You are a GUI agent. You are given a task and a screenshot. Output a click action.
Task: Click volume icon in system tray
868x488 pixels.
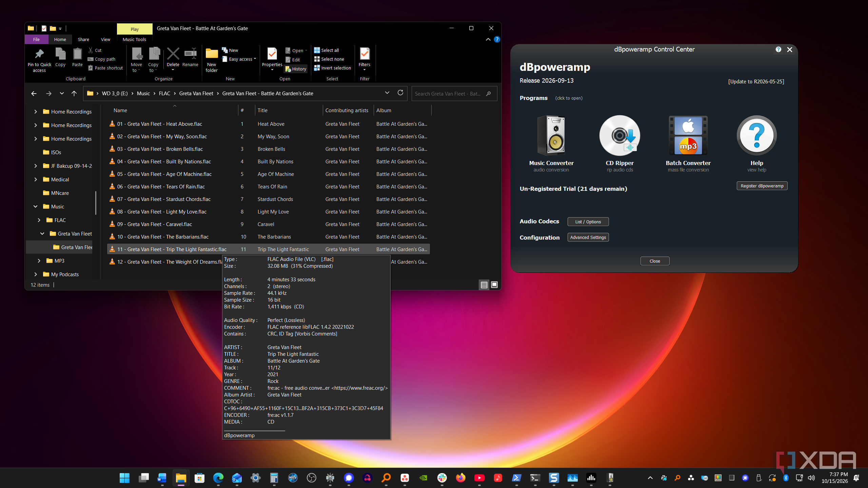(x=811, y=478)
